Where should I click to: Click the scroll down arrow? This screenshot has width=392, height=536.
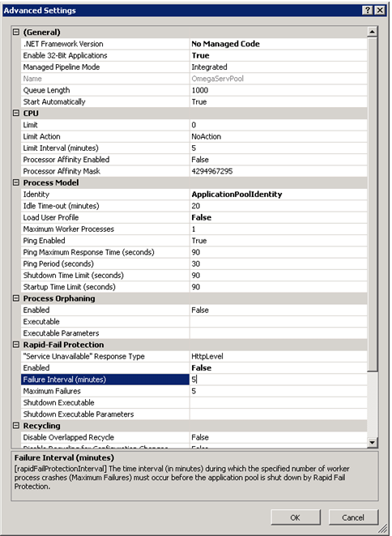coord(373,442)
